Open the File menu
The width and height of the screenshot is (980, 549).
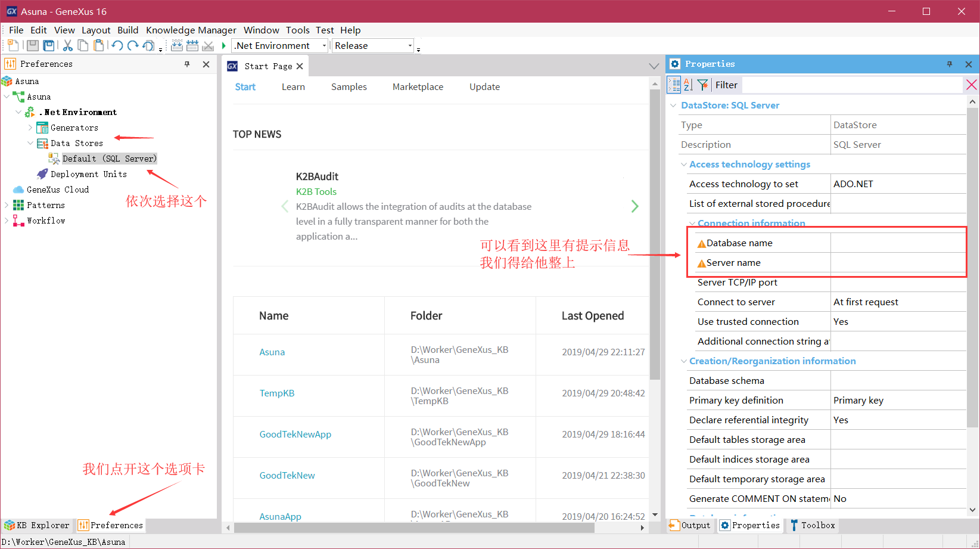click(16, 30)
